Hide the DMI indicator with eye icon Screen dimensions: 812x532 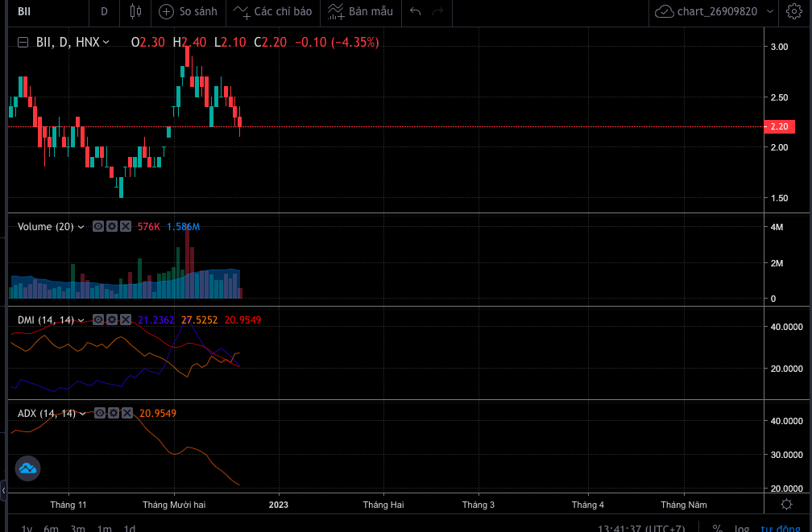coord(98,320)
